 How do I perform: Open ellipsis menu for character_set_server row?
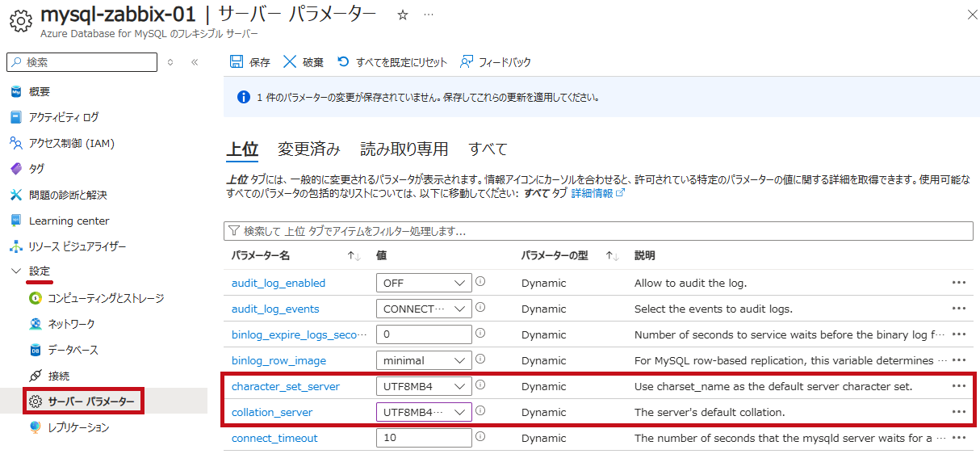pyautogui.click(x=959, y=386)
